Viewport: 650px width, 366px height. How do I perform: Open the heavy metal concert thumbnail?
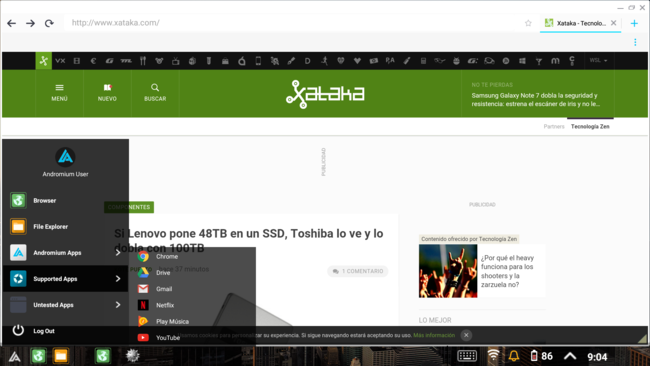click(x=448, y=271)
